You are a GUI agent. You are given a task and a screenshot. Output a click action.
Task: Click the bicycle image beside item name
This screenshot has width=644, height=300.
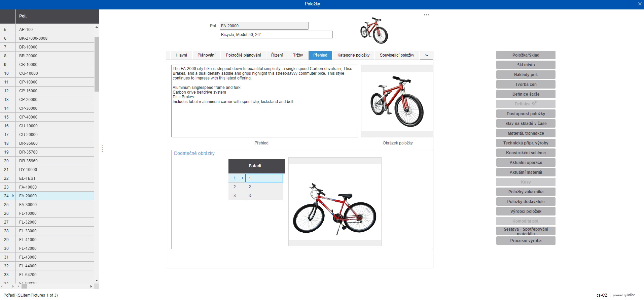tap(374, 31)
